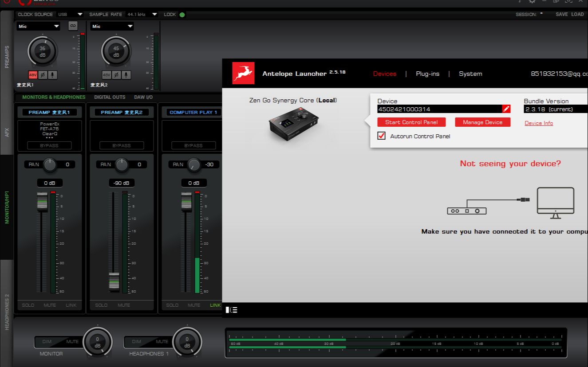Toggle DIM on Headphones 1 output
Image resolution: width=588 pixels, height=367 pixels.
[x=136, y=342]
